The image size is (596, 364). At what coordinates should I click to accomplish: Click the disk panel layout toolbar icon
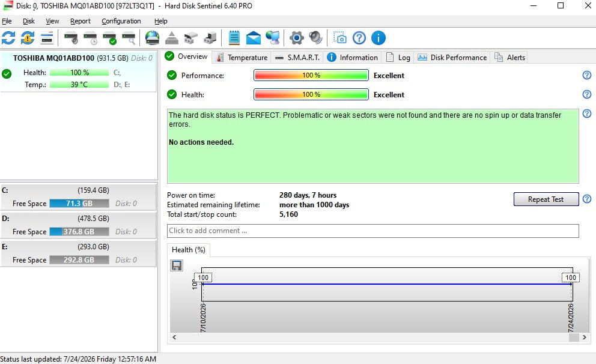pos(47,38)
